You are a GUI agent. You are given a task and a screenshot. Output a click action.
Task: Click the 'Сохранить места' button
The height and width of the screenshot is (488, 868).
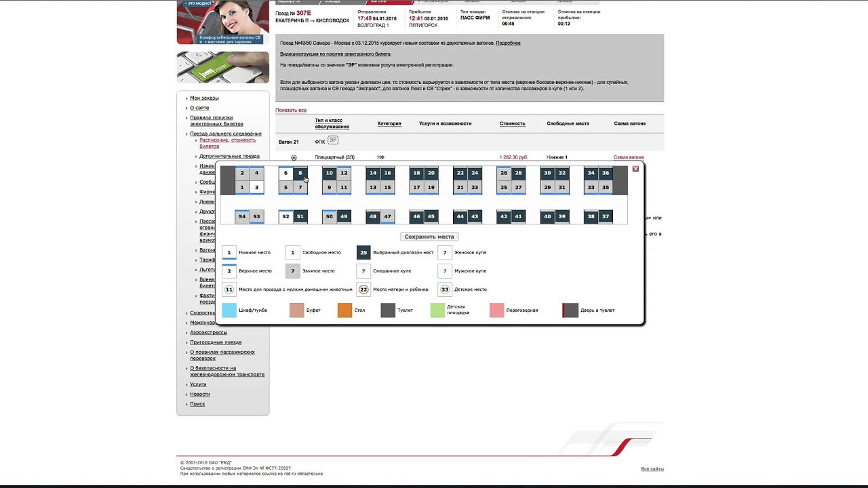coord(429,237)
